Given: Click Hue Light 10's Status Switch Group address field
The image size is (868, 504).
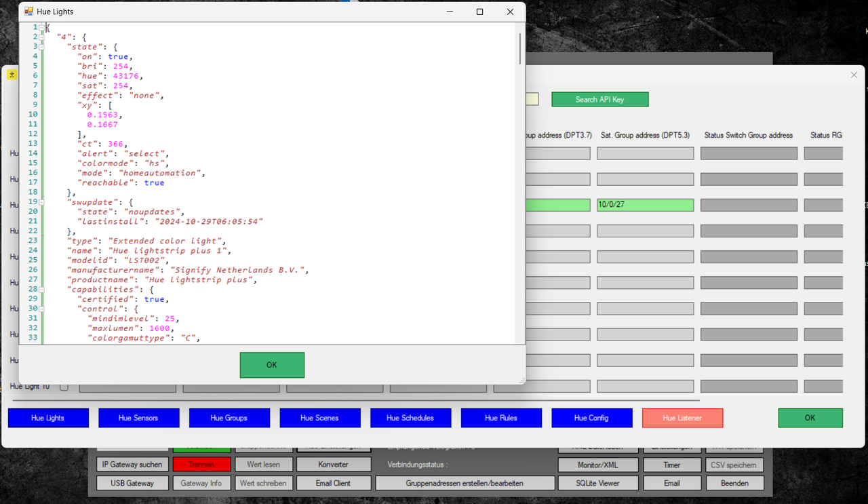Looking at the screenshot, I should coord(749,387).
